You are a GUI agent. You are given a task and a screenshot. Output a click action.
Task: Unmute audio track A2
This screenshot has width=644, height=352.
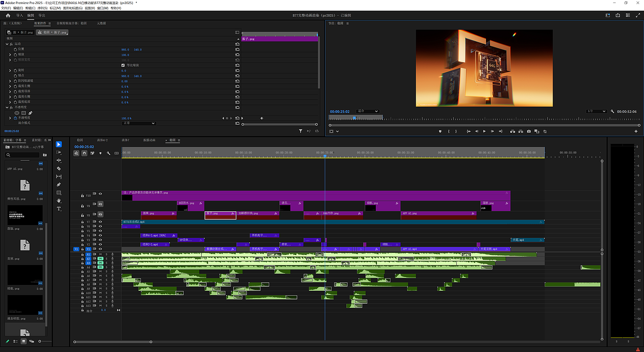click(x=100, y=258)
